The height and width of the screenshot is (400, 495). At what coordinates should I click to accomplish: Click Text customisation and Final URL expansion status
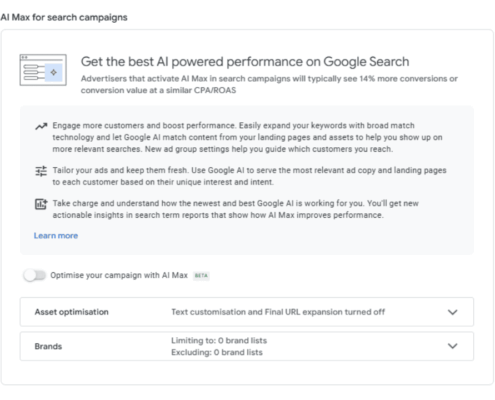tap(278, 312)
